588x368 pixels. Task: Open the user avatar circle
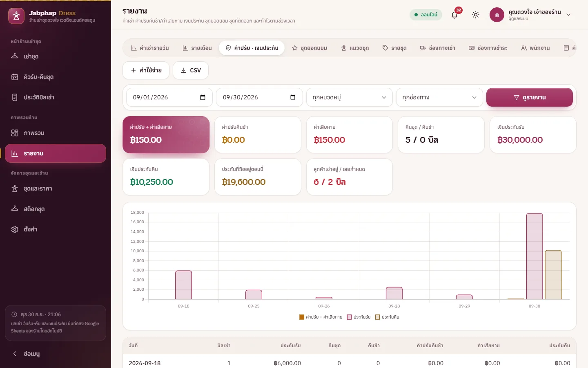497,15
